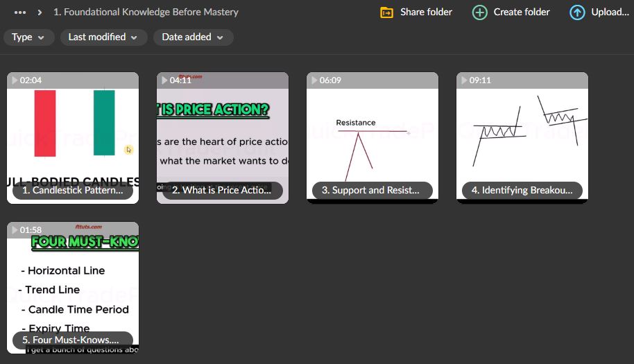Click the play icon on the 01:58 video
Viewport: 634px width, 364px height.
tap(15, 230)
